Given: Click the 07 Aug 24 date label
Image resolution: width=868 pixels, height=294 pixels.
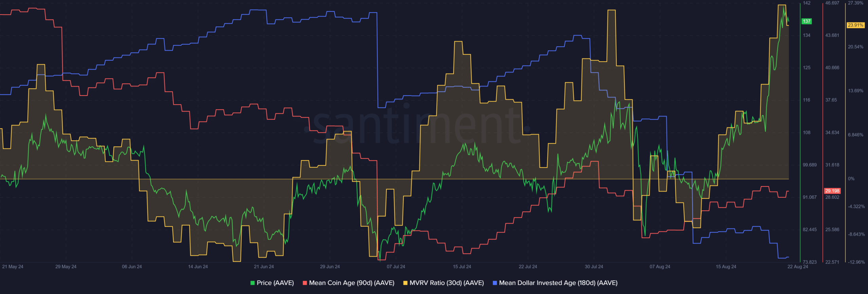Looking at the screenshot, I should pyautogui.click(x=660, y=267).
